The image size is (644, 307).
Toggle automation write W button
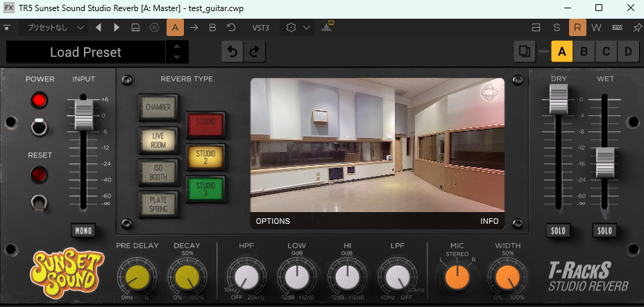tap(596, 28)
